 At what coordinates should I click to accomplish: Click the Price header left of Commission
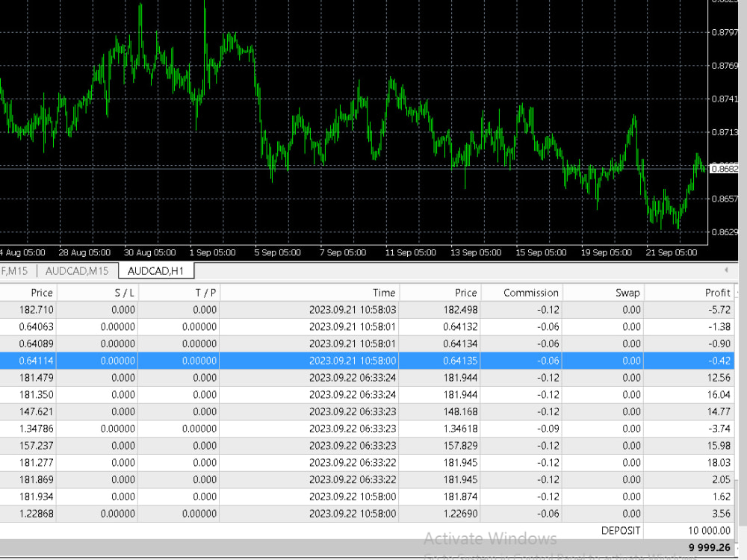pyautogui.click(x=440, y=293)
